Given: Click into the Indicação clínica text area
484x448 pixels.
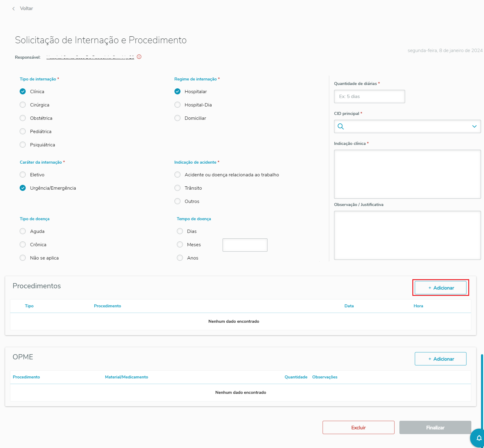Looking at the screenshot, I should 407,174.
